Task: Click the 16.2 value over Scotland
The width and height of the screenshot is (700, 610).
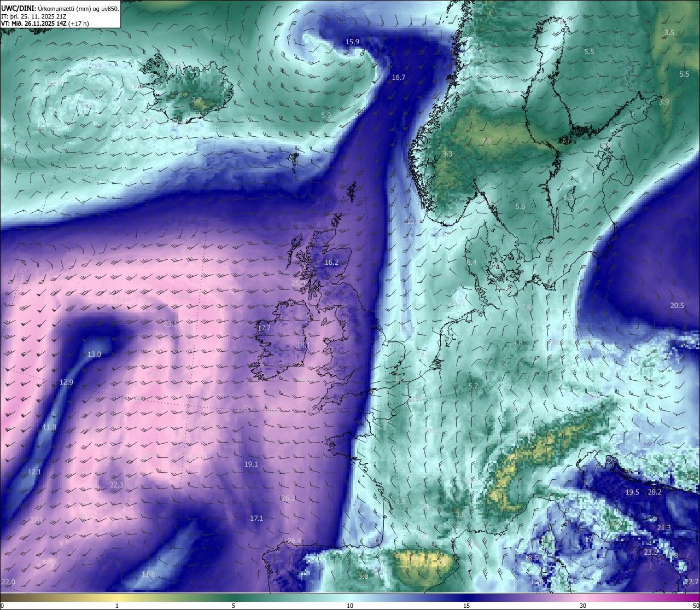Action: (331, 263)
